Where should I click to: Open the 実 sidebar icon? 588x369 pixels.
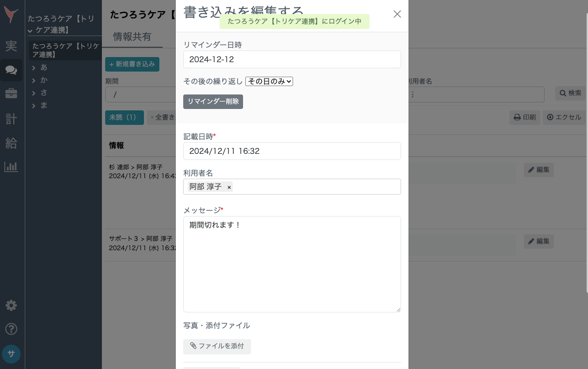(x=11, y=46)
